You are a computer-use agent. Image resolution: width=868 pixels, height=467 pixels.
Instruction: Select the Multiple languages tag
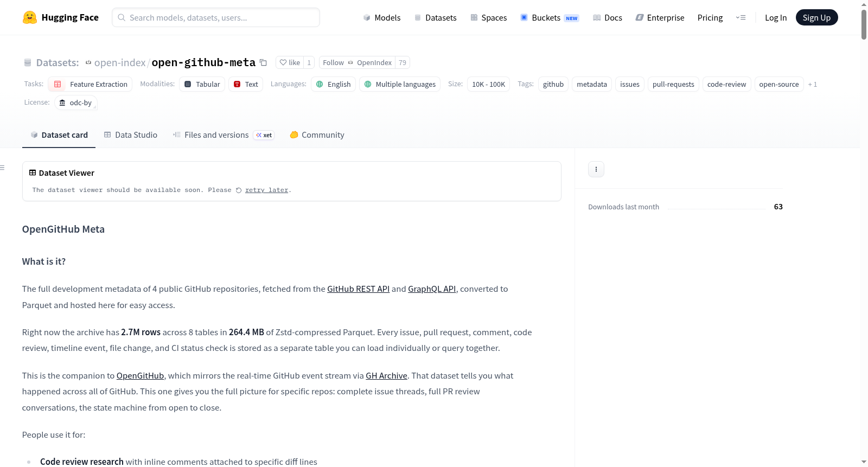[400, 84]
